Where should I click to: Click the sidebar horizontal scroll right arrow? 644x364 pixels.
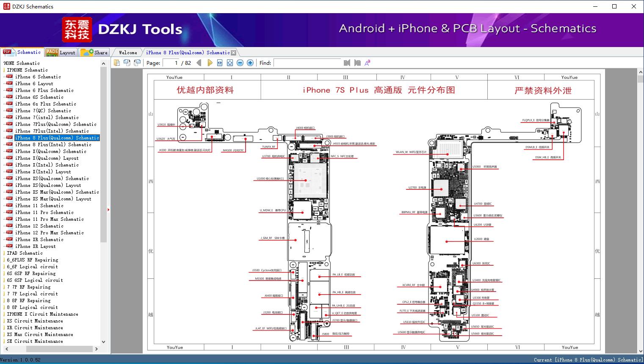[x=96, y=349]
